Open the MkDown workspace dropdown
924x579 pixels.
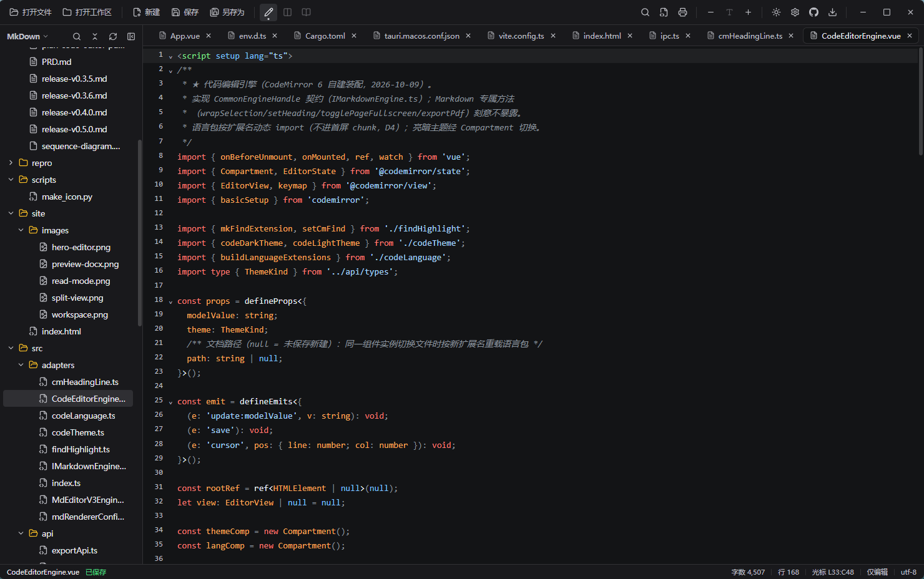27,36
